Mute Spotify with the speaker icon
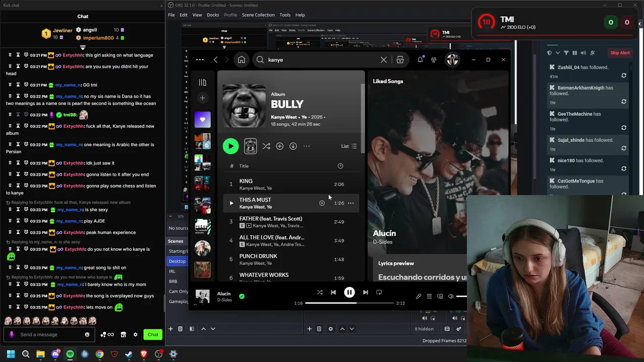 click(451, 297)
